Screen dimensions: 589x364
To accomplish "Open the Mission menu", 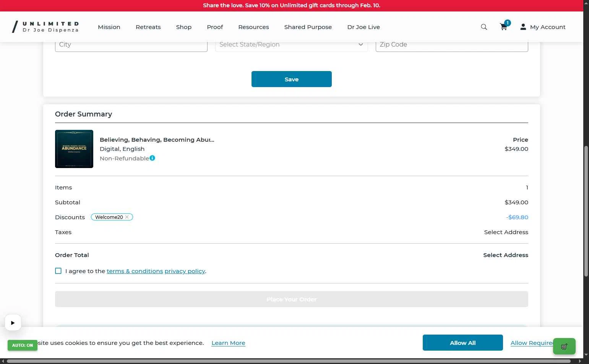I will click(x=109, y=27).
